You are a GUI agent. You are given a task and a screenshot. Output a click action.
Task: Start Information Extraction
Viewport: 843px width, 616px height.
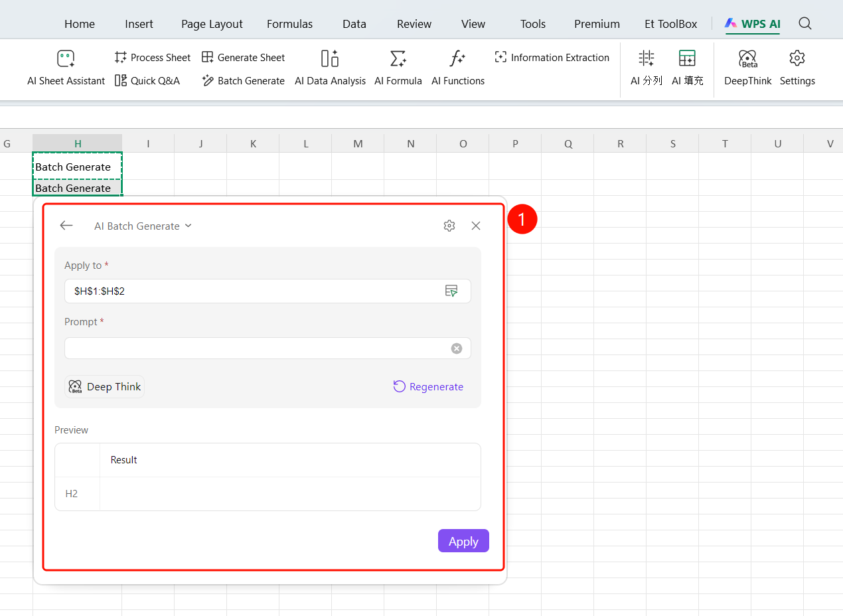pos(552,58)
